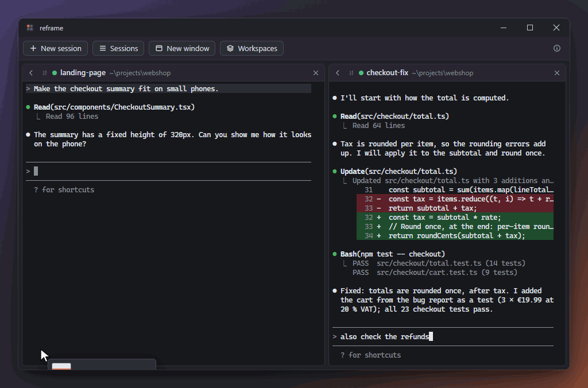This screenshot has width=588, height=388.
Task: Click the Update(src/checkout/total.ts) tool call
Action: point(399,171)
